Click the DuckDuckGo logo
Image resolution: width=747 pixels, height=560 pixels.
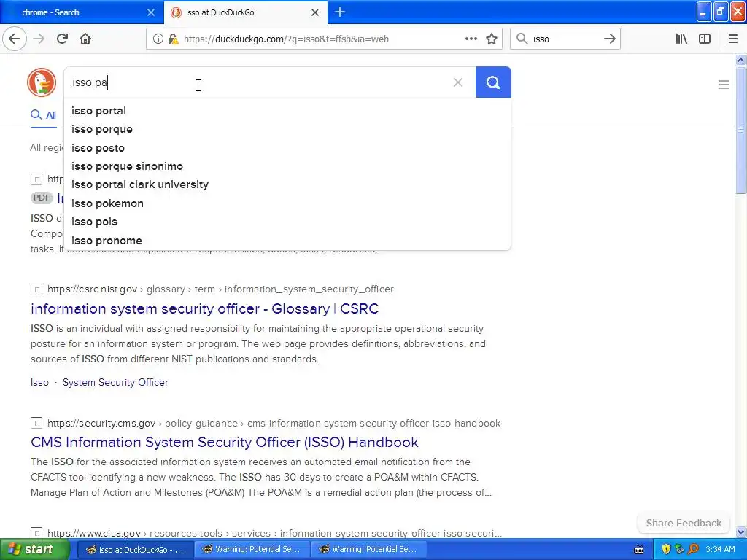42,82
